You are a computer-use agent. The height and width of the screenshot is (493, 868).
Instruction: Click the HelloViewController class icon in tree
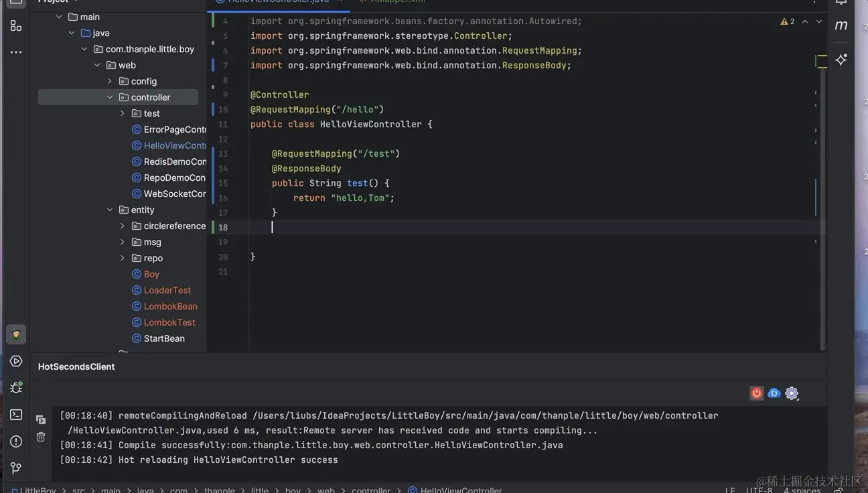coord(137,145)
